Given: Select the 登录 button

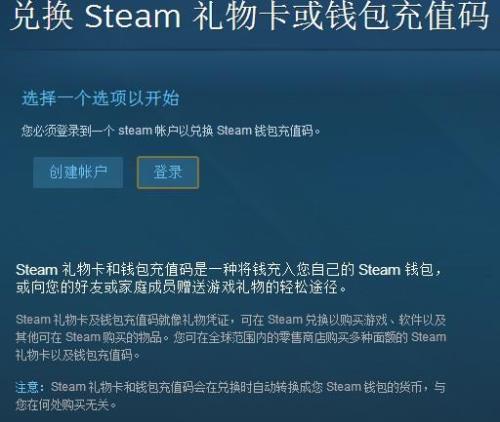Looking at the screenshot, I should pyautogui.click(x=168, y=173).
